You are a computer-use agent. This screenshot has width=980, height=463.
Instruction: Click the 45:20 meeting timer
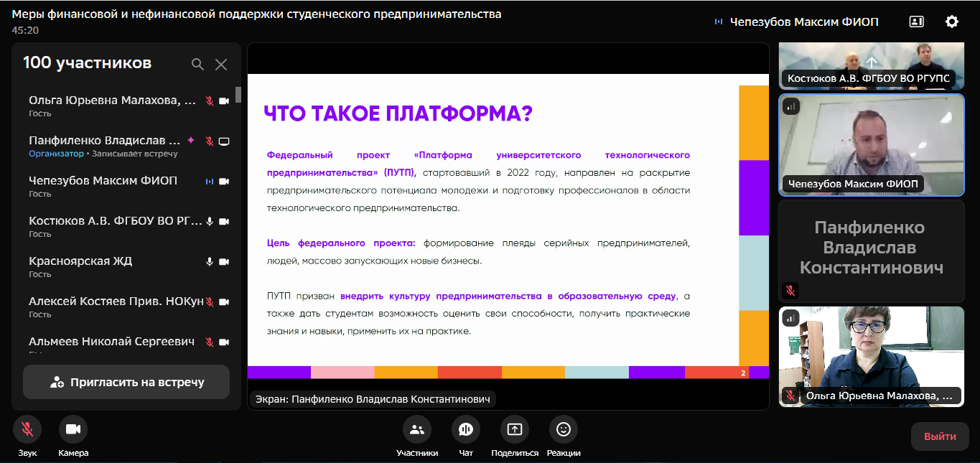pos(25,30)
